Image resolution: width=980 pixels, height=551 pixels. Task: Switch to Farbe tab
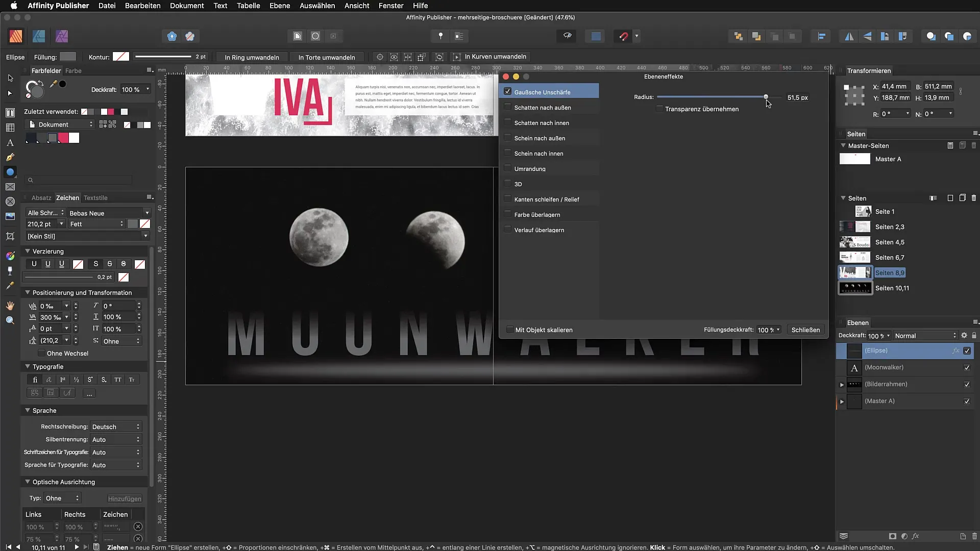tap(73, 70)
